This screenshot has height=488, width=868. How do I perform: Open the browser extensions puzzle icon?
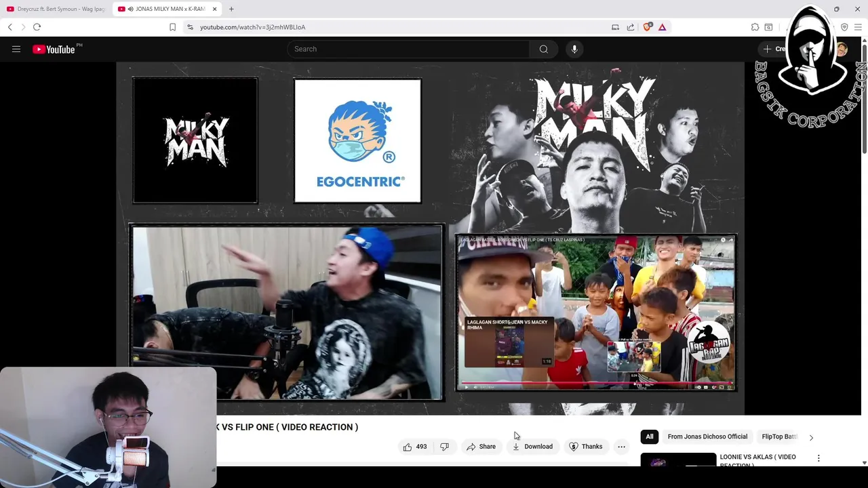click(755, 27)
